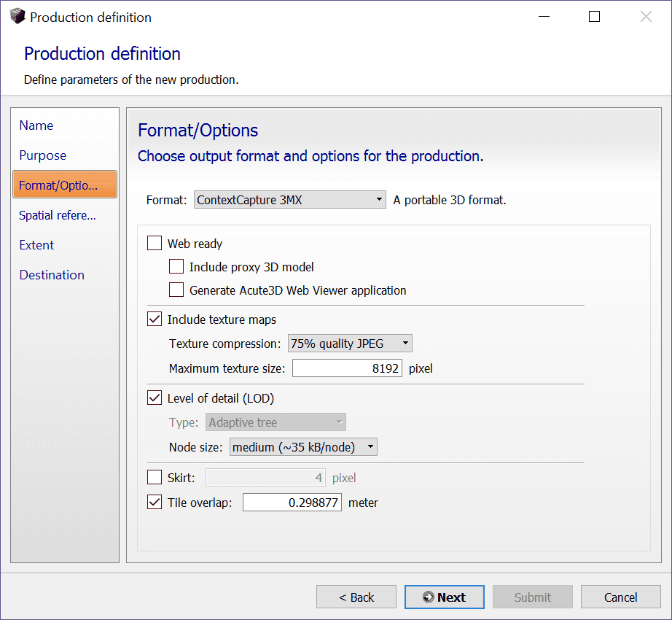This screenshot has height=620, width=672.
Task: Click the Submit button
Action: click(533, 597)
